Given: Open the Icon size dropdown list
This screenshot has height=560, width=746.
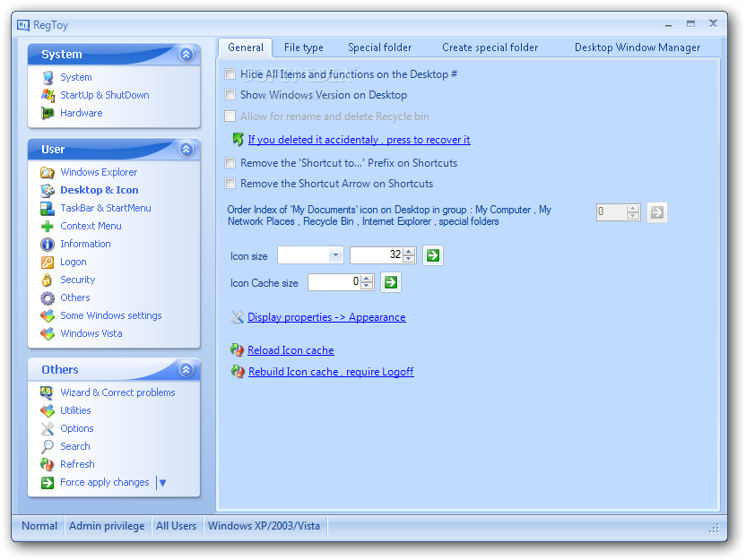Looking at the screenshot, I should (x=335, y=255).
